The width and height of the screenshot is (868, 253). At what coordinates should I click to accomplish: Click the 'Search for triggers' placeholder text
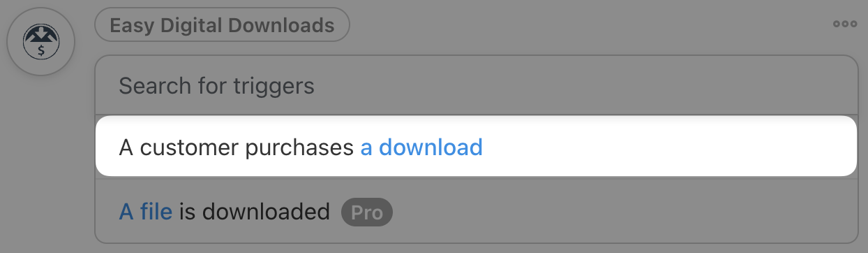click(x=217, y=86)
